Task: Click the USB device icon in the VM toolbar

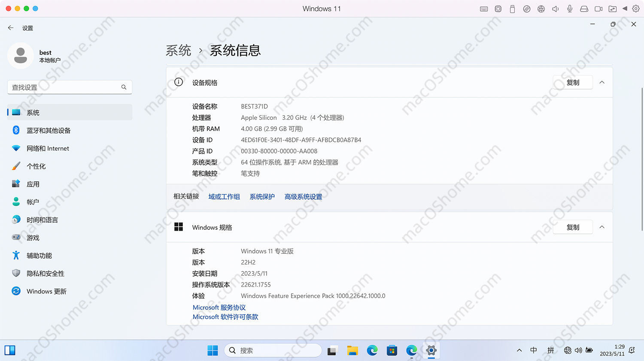Action: coord(512,8)
